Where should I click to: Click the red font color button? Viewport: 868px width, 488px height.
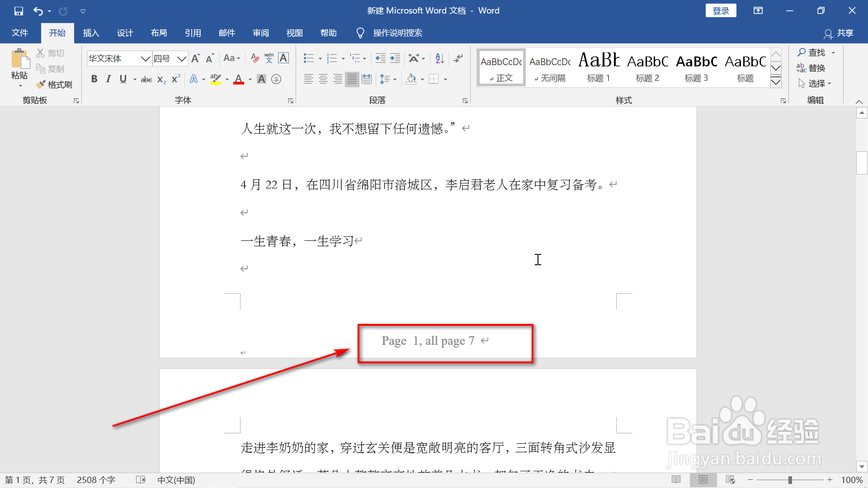(x=239, y=79)
